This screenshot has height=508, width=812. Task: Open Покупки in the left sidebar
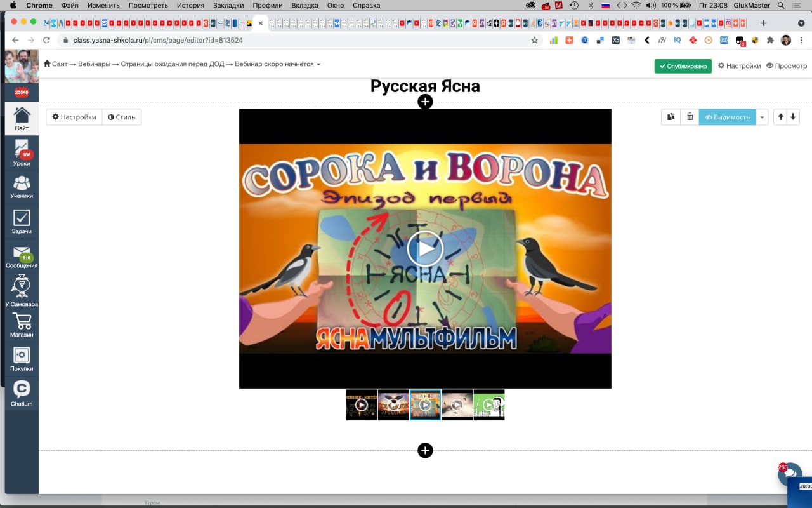(22, 359)
